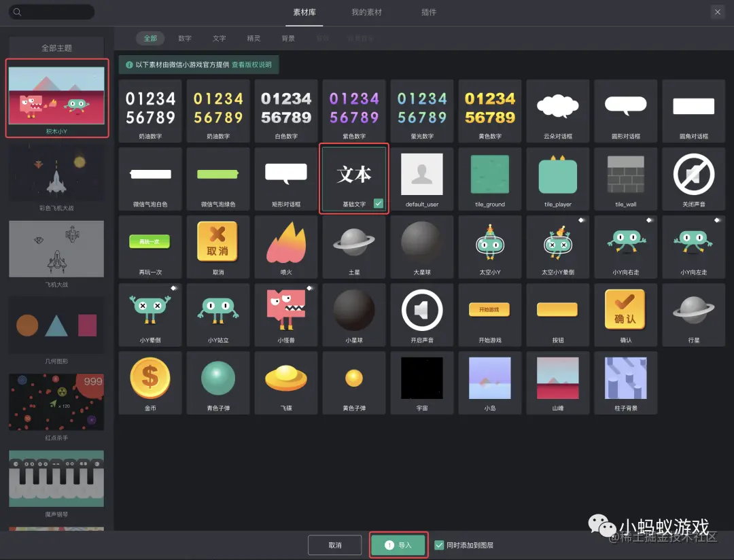Select the 几何图形 theme thumbnail
The image size is (734, 560).
pos(56,326)
